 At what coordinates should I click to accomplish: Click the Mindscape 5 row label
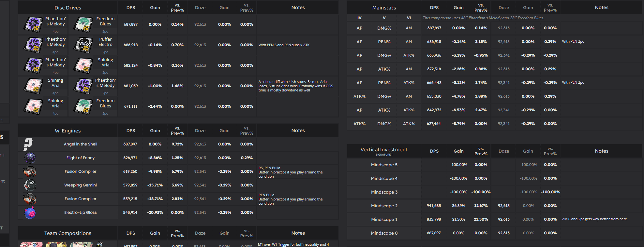[384, 165]
